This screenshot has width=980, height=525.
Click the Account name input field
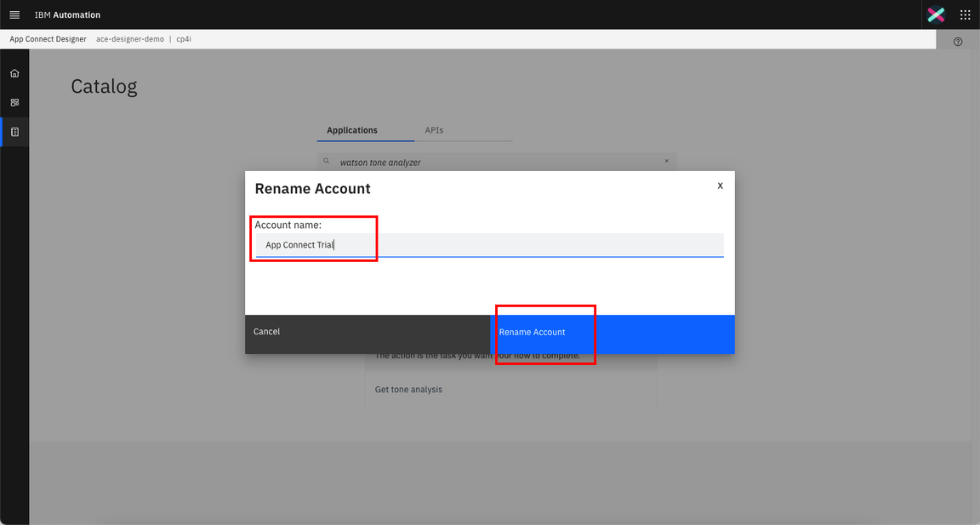tap(489, 245)
